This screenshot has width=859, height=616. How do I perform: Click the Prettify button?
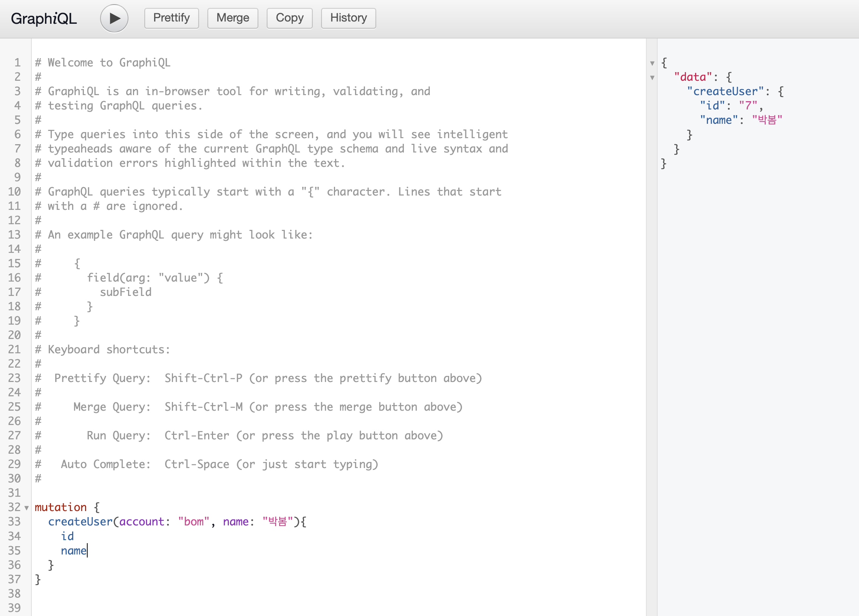pos(171,18)
